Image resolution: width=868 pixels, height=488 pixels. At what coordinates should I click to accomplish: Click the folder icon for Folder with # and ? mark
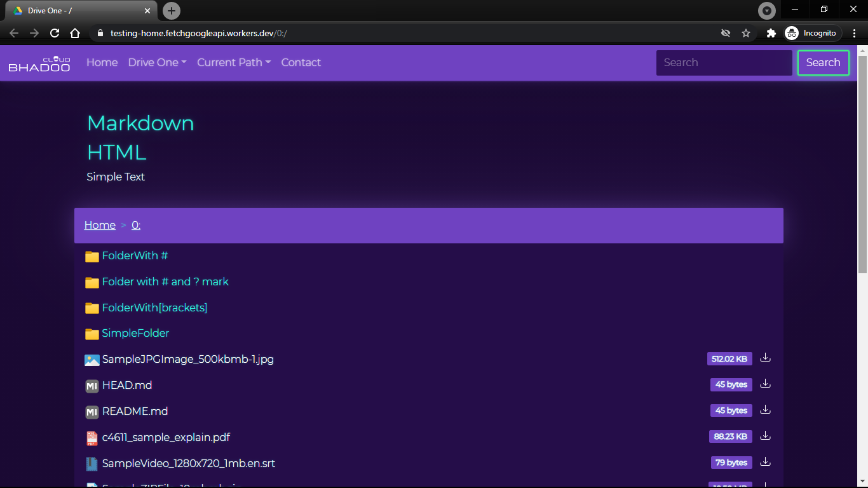92,282
